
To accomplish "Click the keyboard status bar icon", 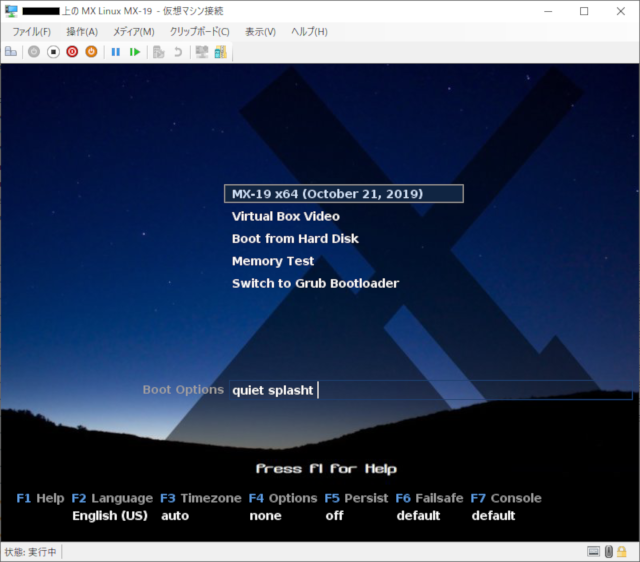I will pos(593,552).
